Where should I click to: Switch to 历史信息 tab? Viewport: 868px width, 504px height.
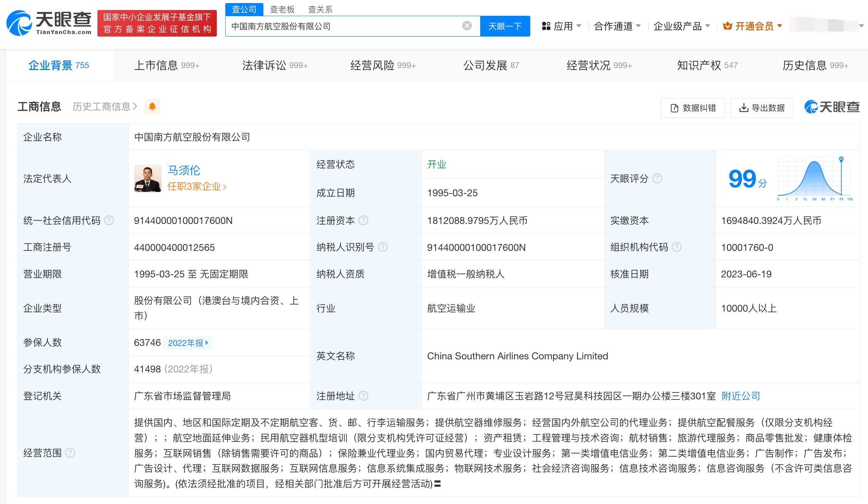tap(816, 65)
